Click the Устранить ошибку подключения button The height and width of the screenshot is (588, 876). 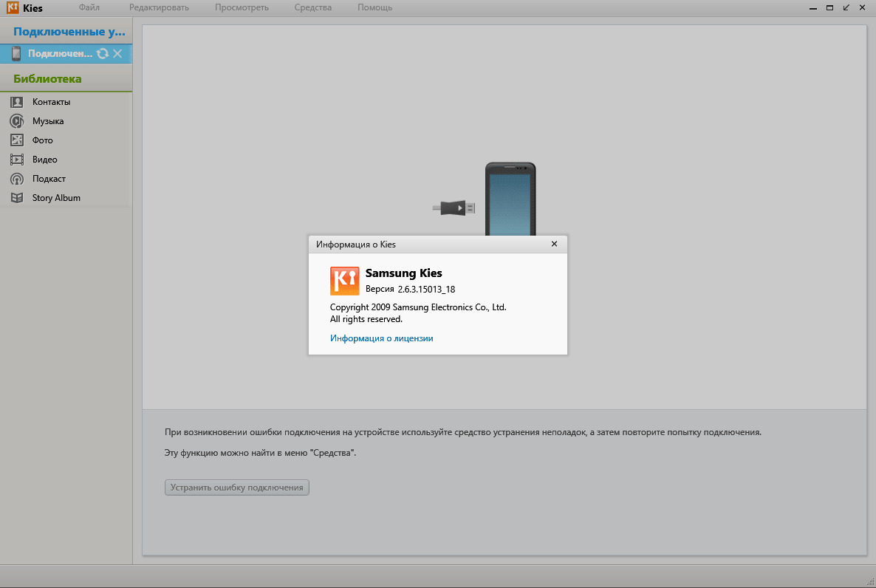pos(237,488)
